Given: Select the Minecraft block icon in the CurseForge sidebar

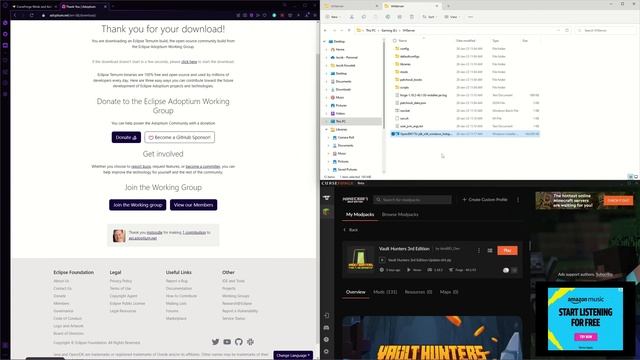Looking at the screenshot, I should click(x=327, y=211).
